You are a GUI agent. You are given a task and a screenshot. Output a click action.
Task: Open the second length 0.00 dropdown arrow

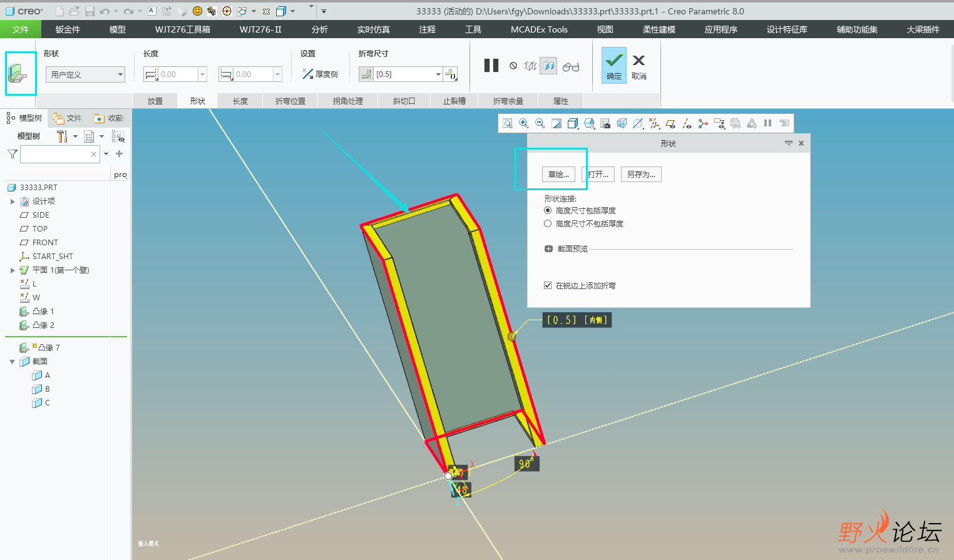277,74
